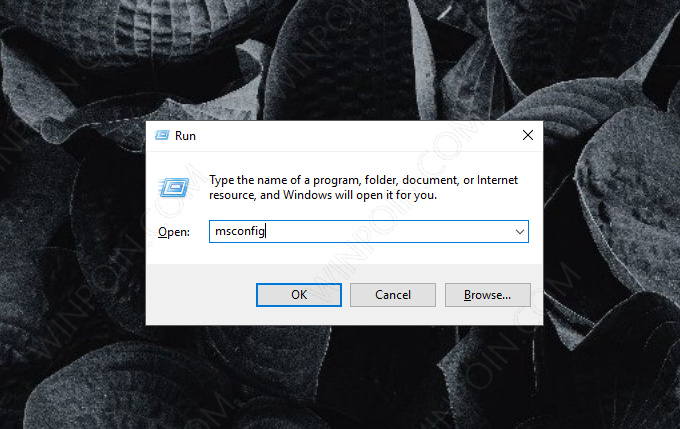Click OK to run msconfig

coord(299,295)
